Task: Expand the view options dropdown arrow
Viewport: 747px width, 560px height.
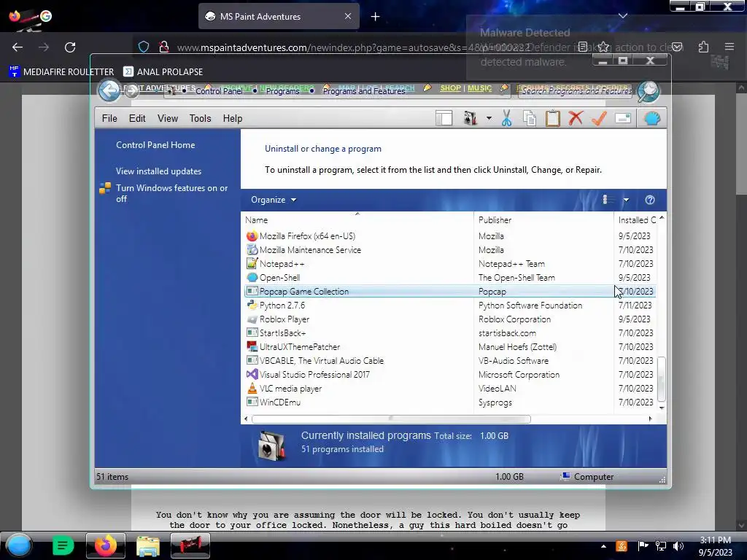Action: pos(626,200)
